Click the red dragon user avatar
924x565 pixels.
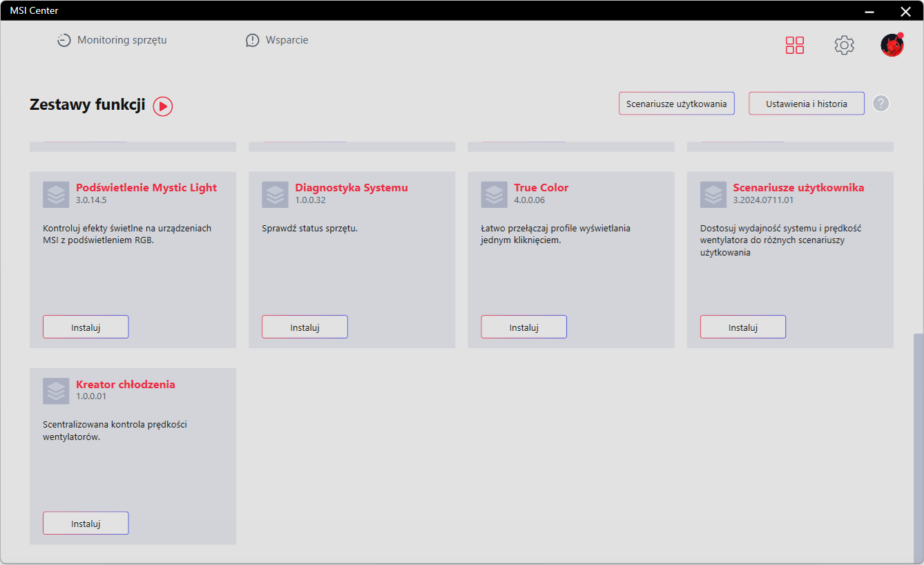(x=892, y=46)
